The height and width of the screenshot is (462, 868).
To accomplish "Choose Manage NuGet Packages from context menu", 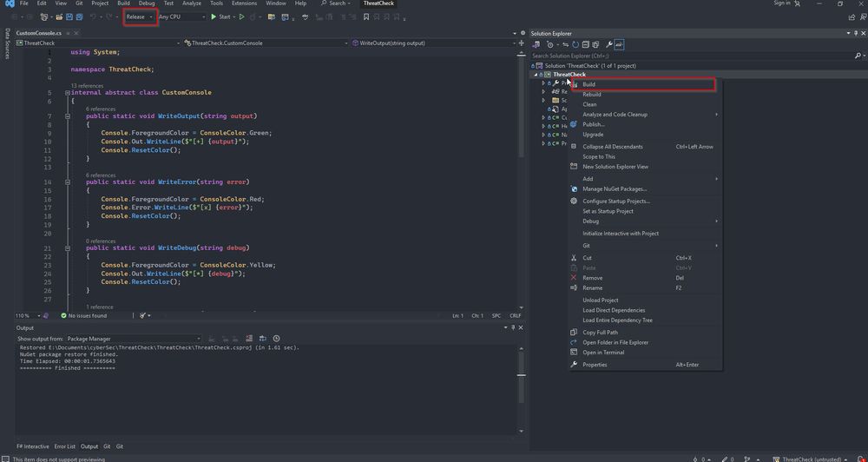I will click(x=614, y=188).
